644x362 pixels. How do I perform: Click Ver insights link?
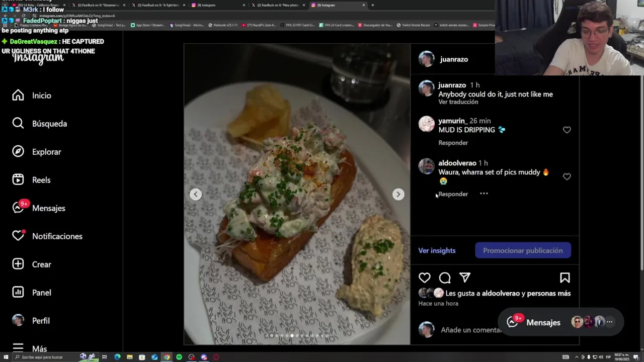(437, 250)
